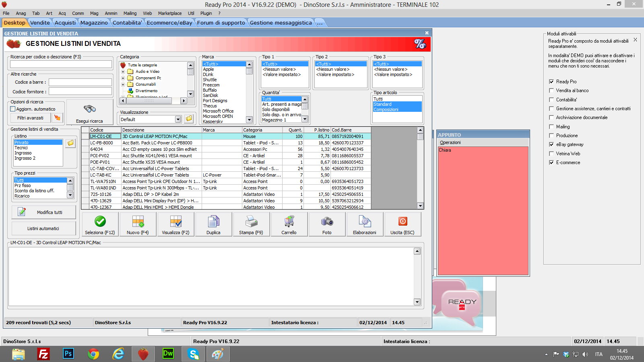Click the Nuovo (F4) button icon
This screenshot has height=362, width=644.
click(138, 224)
